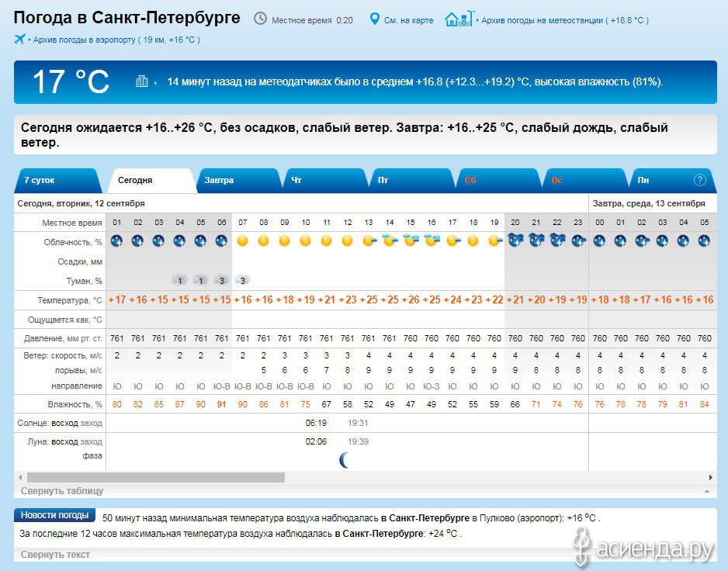Click the sun icon for hour 12
The image size is (728, 571).
347,241
